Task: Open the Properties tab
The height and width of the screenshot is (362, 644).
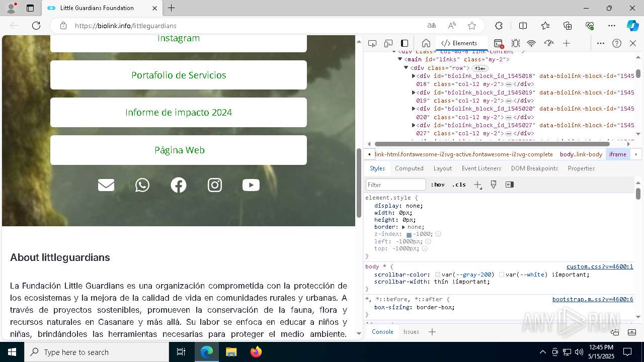Action: (x=581, y=168)
